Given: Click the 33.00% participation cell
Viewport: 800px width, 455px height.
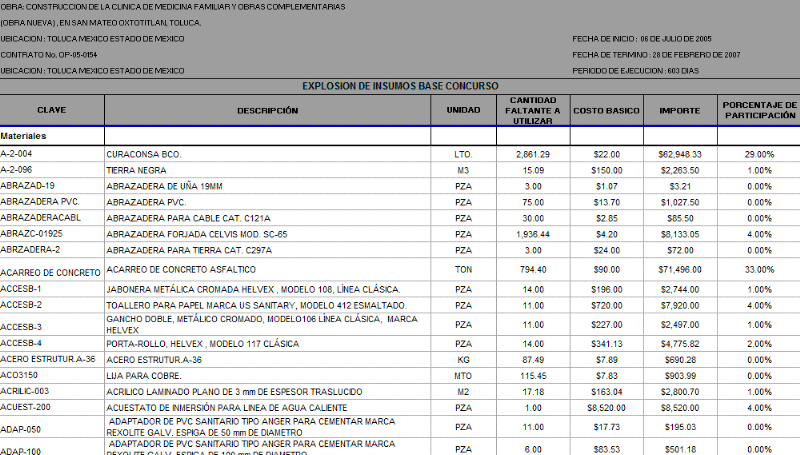Looking at the screenshot, I should click(x=759, y=270).
